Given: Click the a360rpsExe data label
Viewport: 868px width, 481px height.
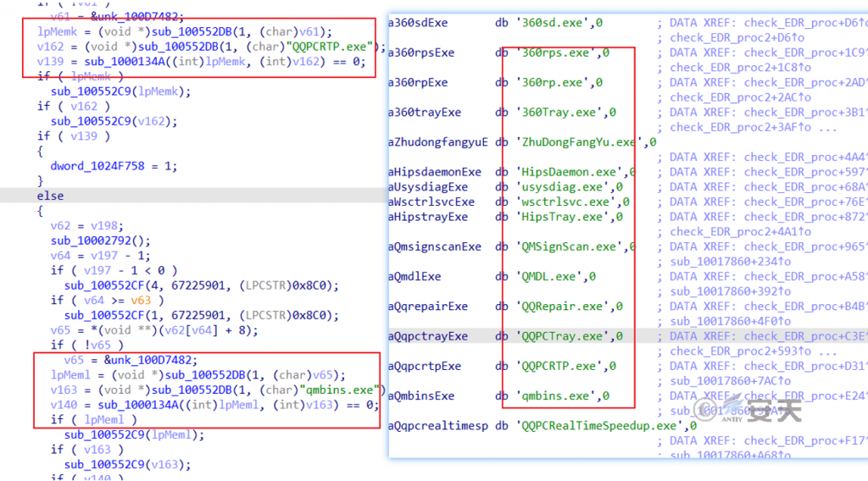Looking at the screenshot, I should 421,53.
